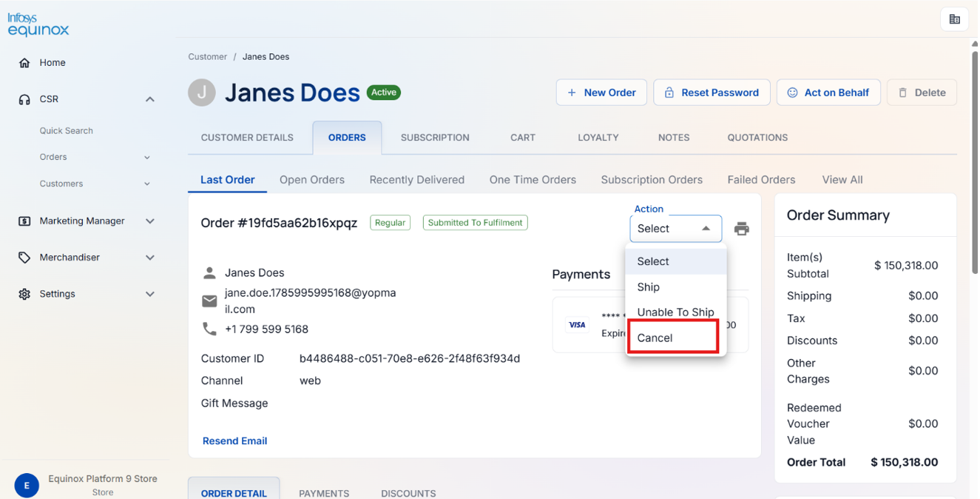Show Failed Orders sub-tab

click(761, 180)
